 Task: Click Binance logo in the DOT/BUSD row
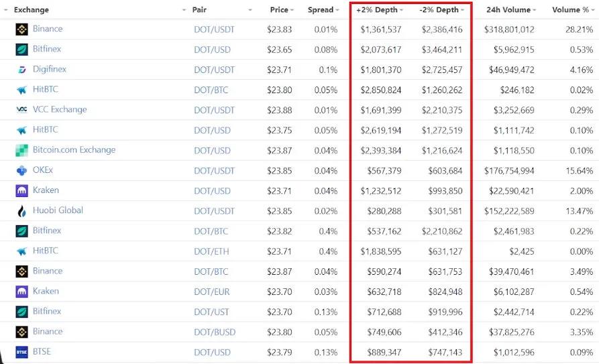tap(21, 332)
